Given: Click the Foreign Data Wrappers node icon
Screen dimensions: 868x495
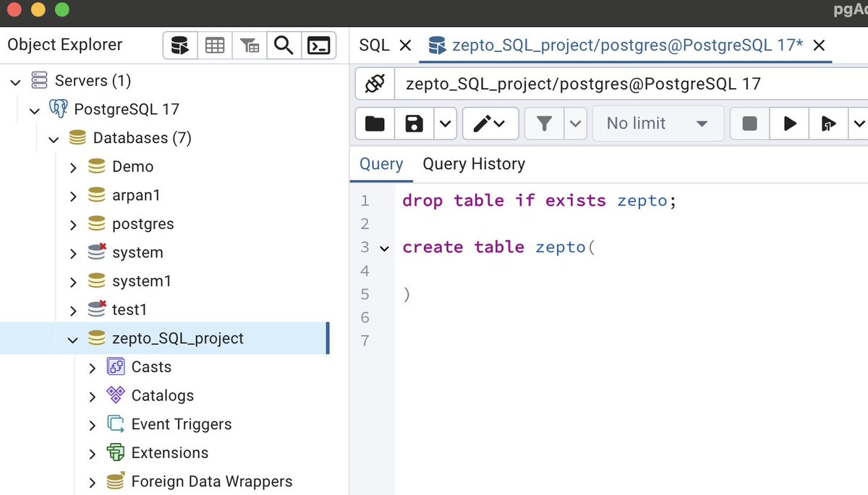Looking at the screenshot, I should click(116, 481).
